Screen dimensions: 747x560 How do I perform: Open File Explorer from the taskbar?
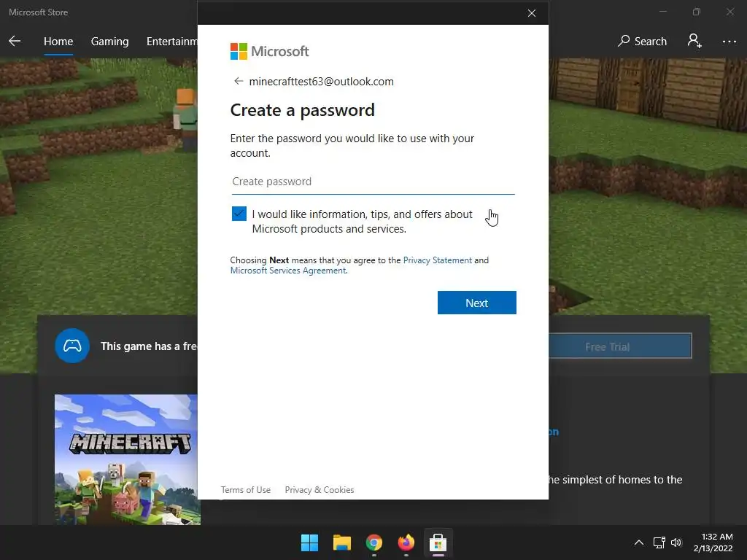tap(341, 542)
